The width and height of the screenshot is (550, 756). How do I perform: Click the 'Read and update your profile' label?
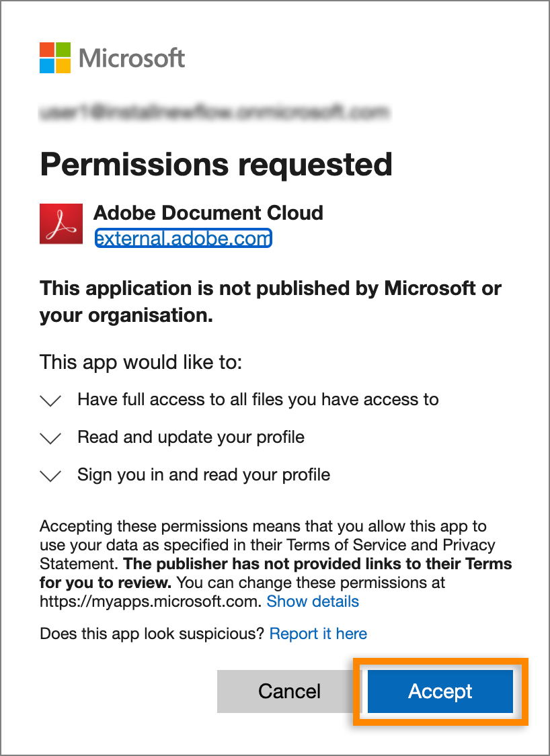(191, 437)
